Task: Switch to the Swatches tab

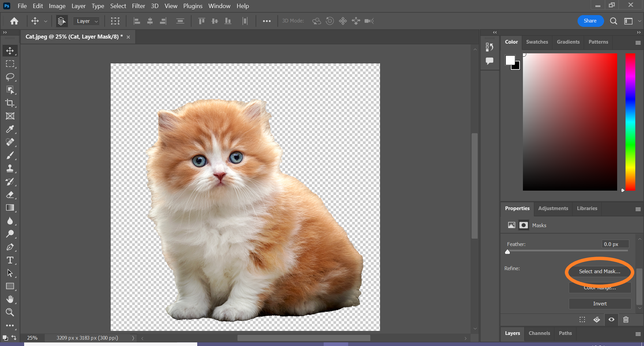Action: [537, 42]
